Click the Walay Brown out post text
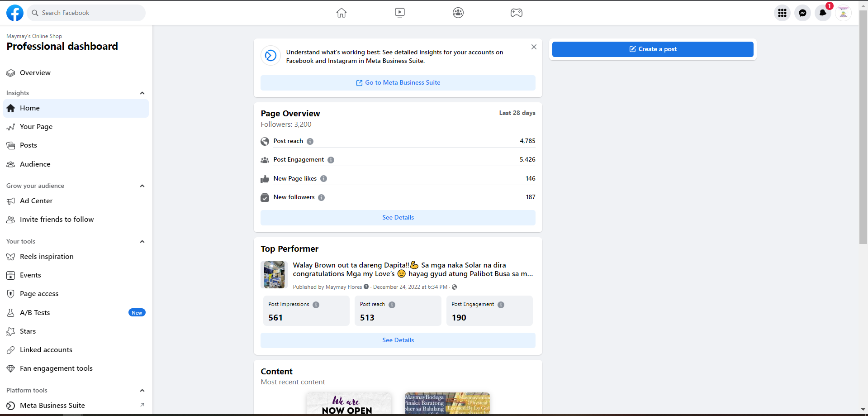This screenshot has width=868, height=416. [413, 269]
